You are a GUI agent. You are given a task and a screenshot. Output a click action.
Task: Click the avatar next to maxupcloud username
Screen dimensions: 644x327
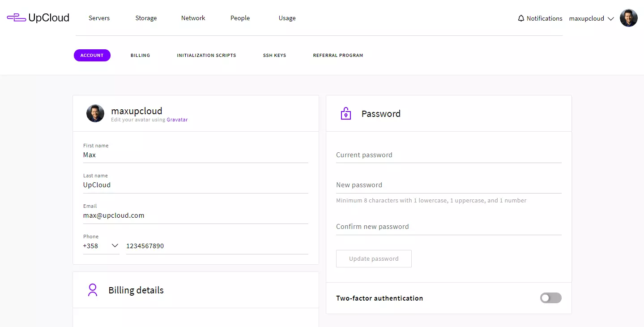95,113
